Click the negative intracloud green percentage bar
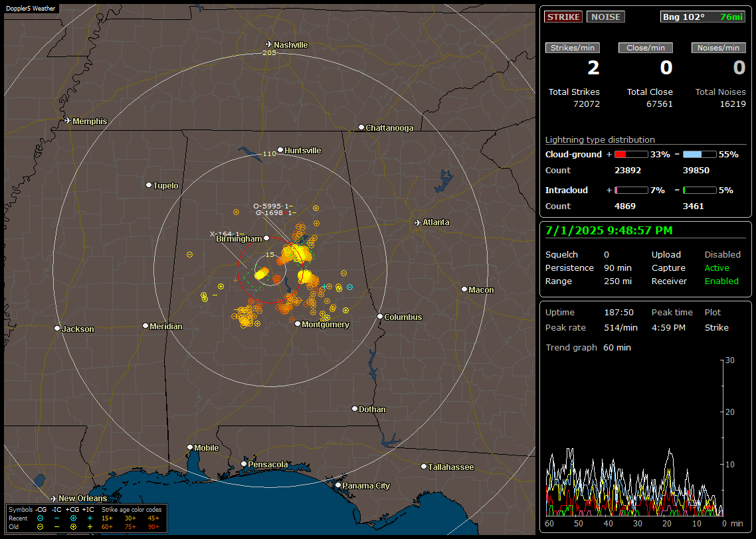The height and width of the screenshot is (539, 756). point(700,191)
